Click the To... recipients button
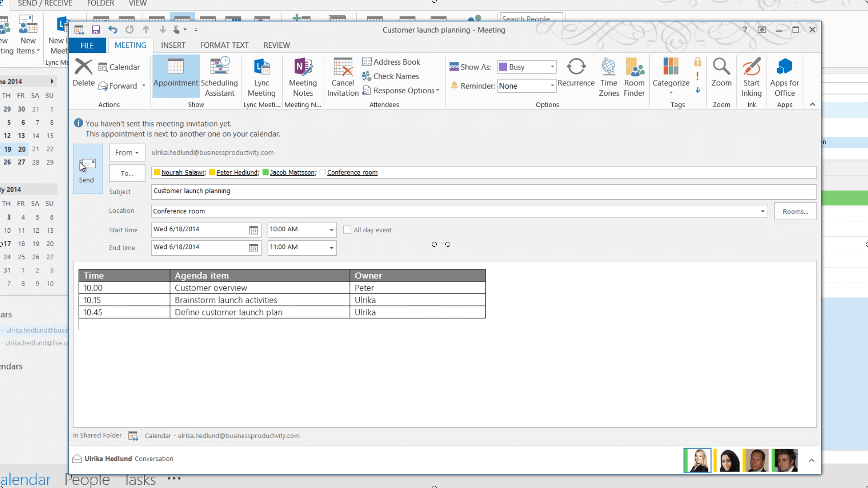 pyautogui.click(x=127, y=173)
